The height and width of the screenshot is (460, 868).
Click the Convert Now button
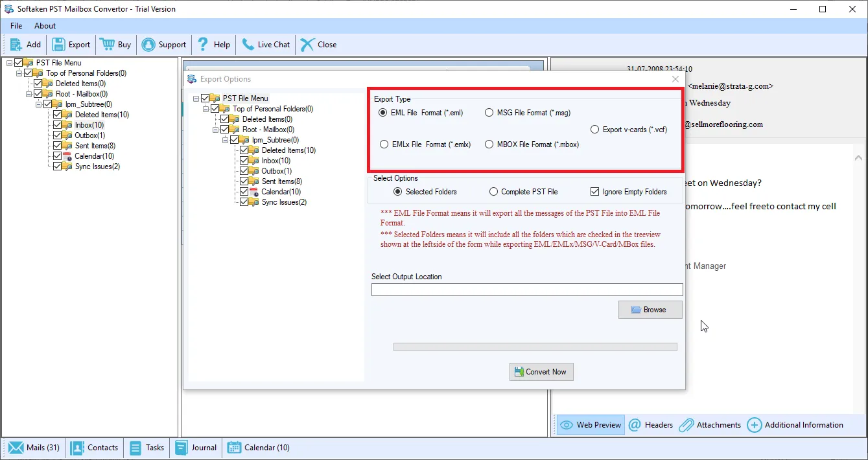coord(541,372)
